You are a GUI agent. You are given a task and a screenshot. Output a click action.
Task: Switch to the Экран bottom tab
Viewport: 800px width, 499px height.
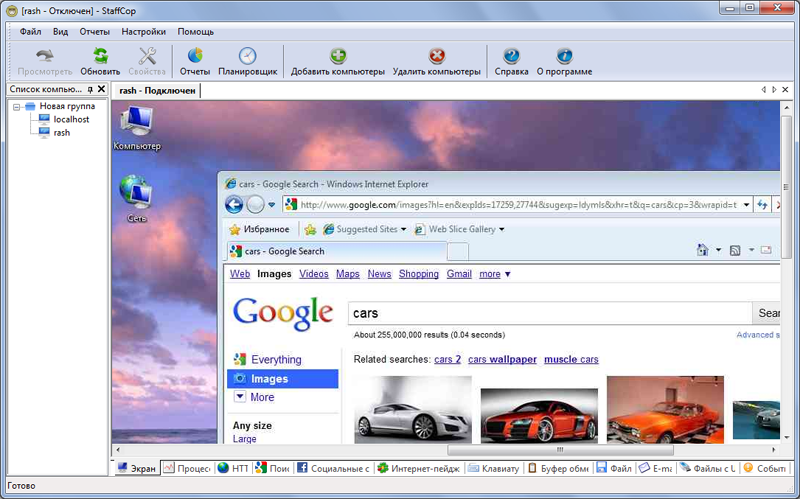[137, 468]
